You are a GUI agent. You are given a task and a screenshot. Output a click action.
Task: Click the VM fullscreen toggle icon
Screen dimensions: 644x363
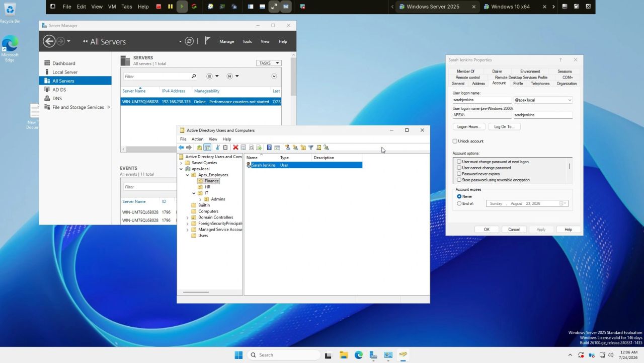tap(274, 7)
